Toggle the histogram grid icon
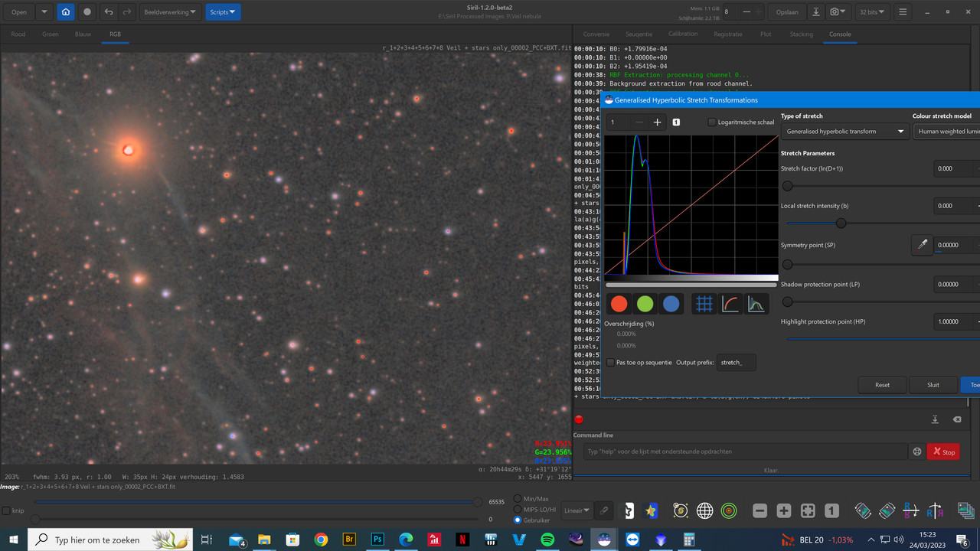 (704, 304)
